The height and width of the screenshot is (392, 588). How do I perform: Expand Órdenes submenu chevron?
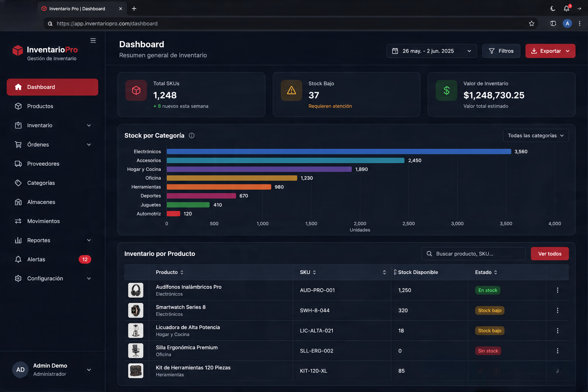coord(89,145)
